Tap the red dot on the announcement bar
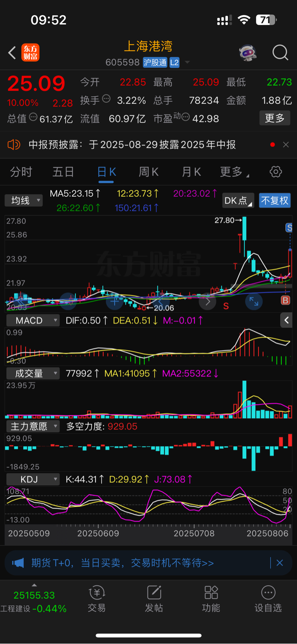Screen dimensions: 297x644 [273, 144]
